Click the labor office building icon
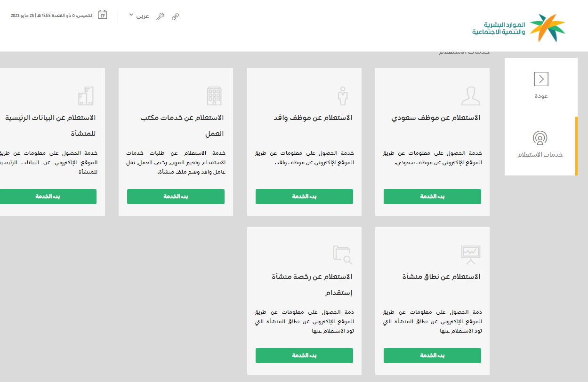588x382 pixels. tap(214, 96)
